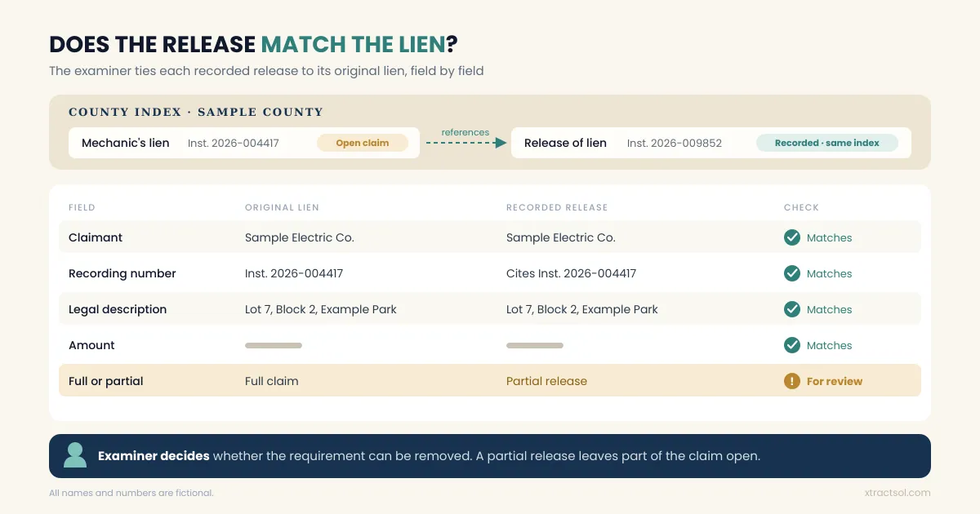Screen dimensions: 980x514
Task: Select the Open claim badge
Action: [363, 143]
